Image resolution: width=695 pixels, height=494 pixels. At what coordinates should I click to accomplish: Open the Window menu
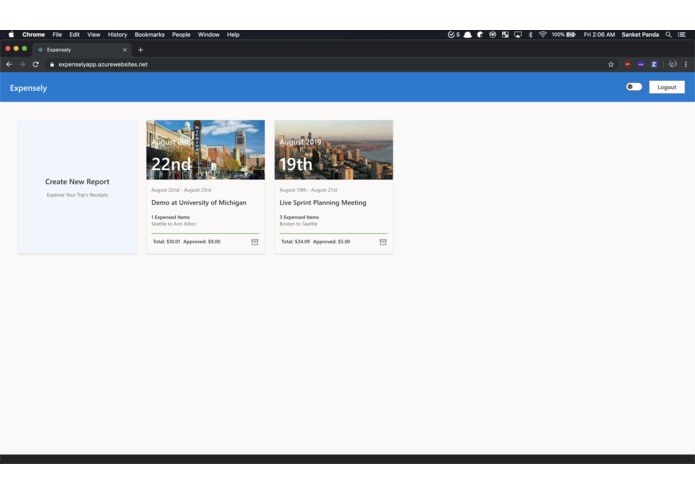coord(209,35)
